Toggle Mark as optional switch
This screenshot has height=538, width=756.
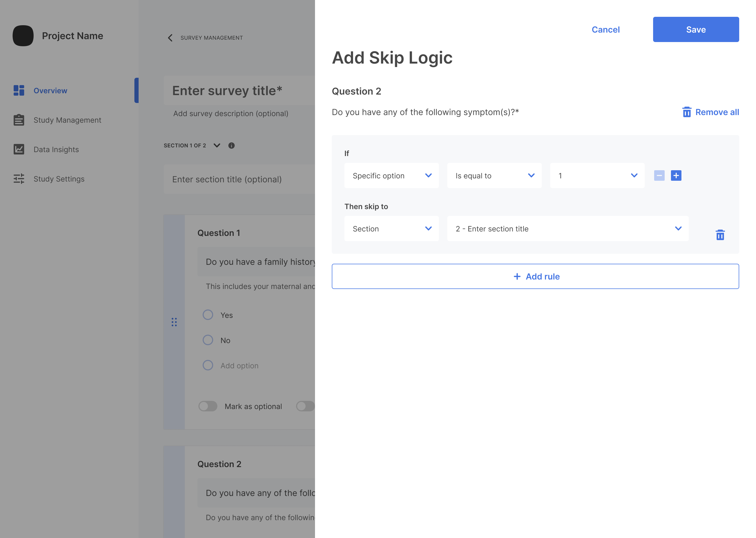click(x=208, y=406)
